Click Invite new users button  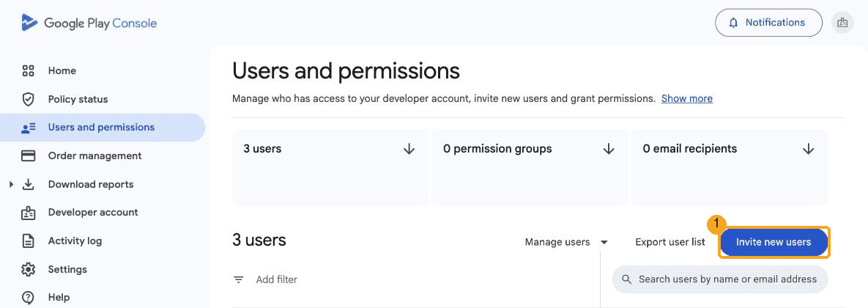tap(774, 242)
